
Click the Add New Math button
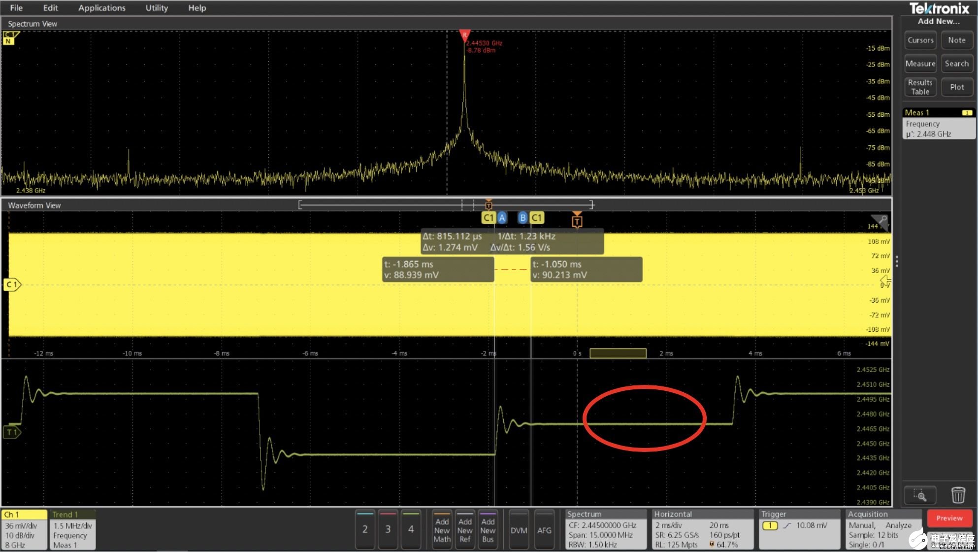coord(442,530)
